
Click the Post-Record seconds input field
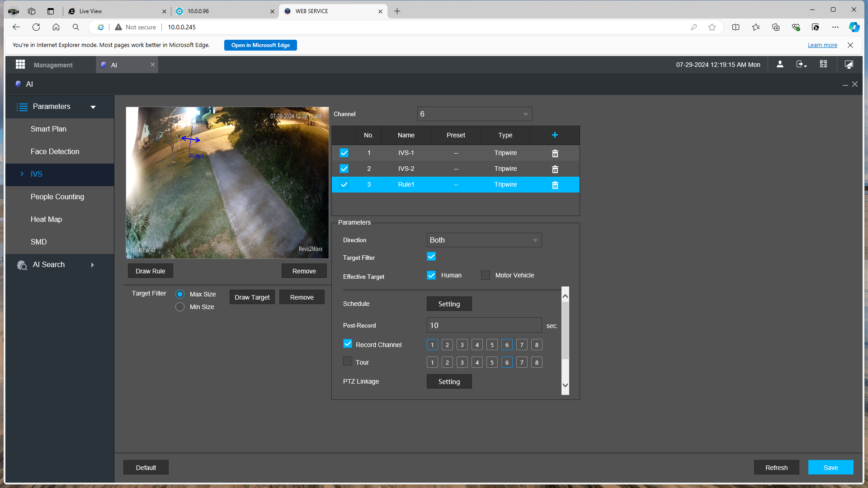point(484,325)
